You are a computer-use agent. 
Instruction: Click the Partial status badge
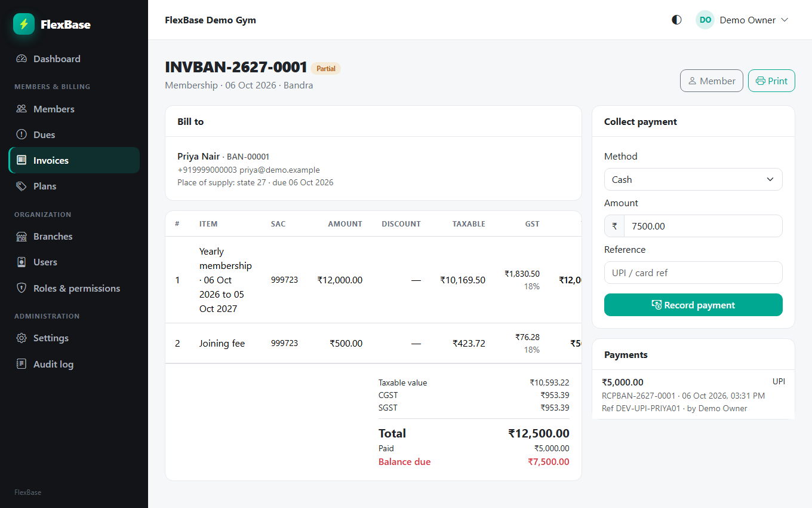click(x=325, y=68)
